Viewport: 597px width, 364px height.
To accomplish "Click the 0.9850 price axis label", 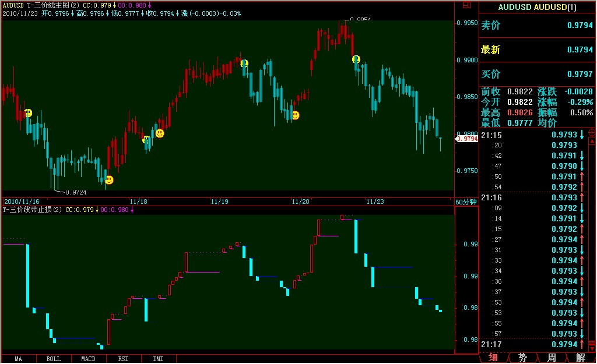I will (467, 97).
